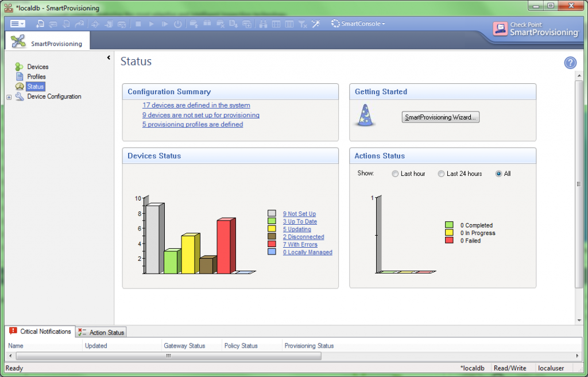Click the Policy Status column header

[252, 346]
